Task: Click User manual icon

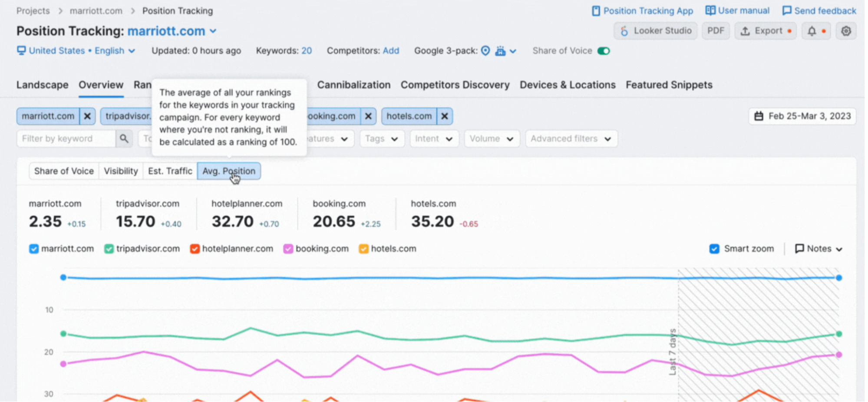Action: pos(710,10)
